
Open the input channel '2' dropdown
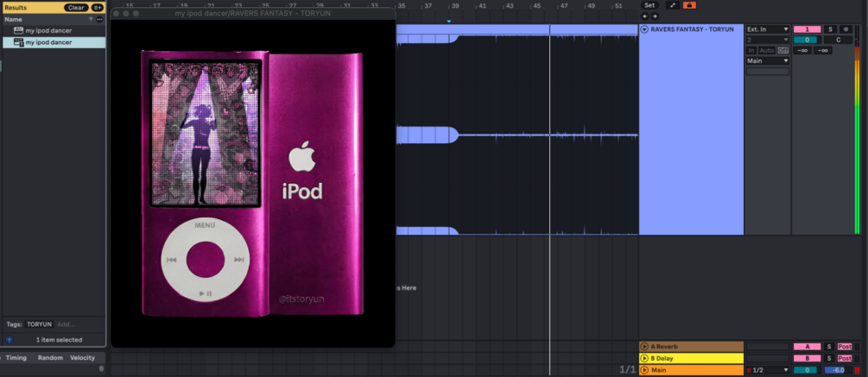point(767,40)
